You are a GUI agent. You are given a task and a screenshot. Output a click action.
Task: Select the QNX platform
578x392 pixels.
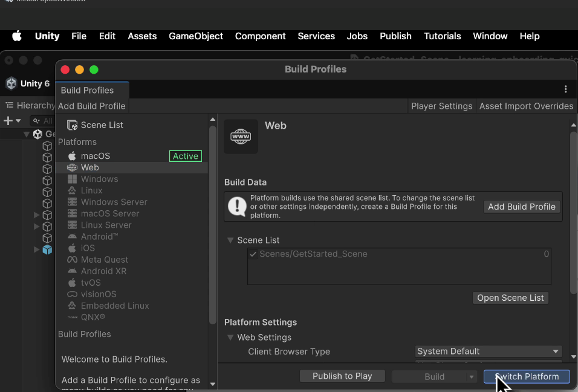point(132,317)
